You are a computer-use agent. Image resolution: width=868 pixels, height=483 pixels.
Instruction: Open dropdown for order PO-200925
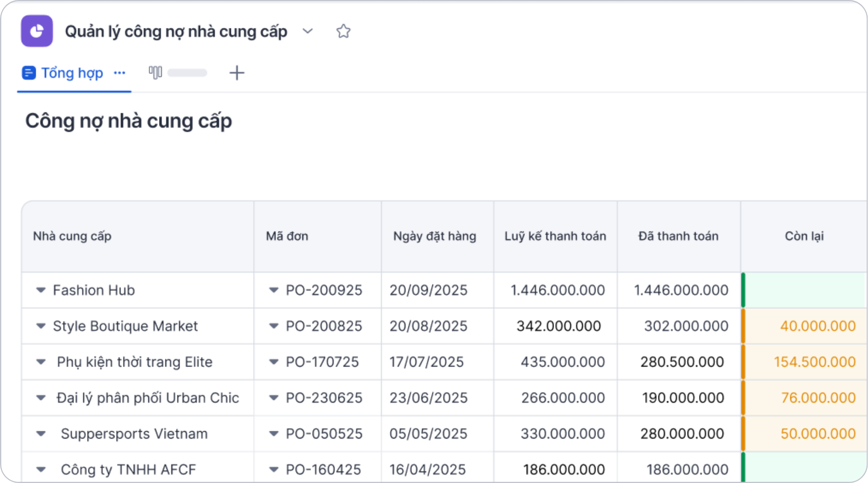click(274, 290)
